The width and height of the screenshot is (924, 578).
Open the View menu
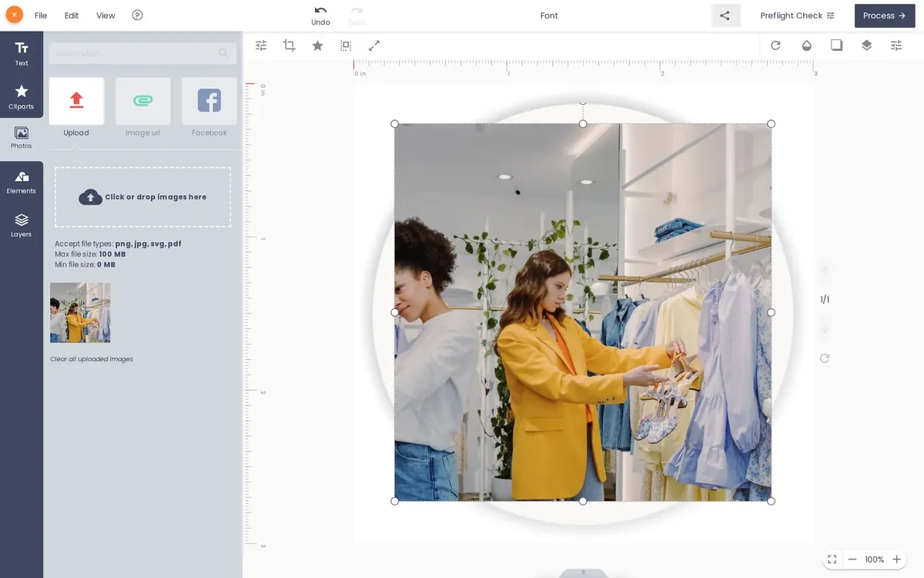105,15
